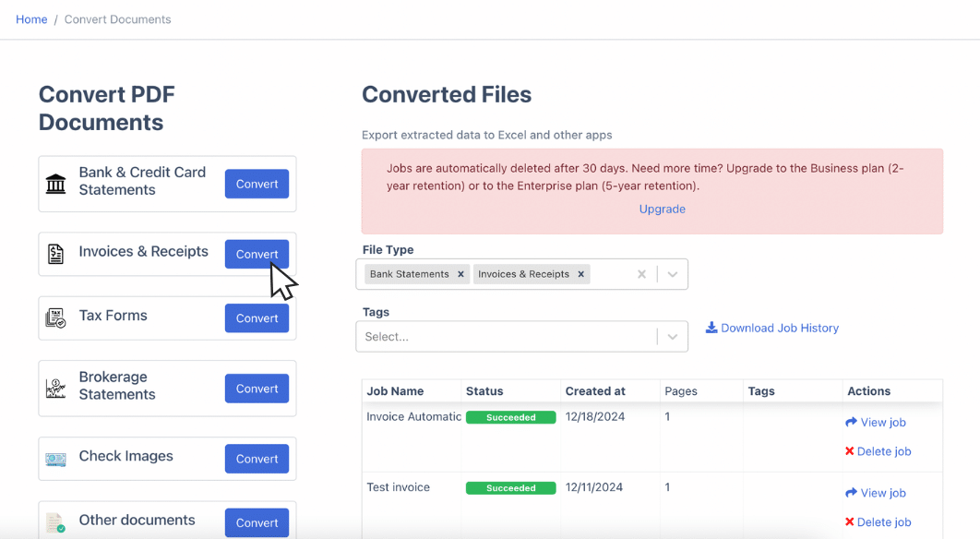Convert Bank & Credit Card Statements
980x539 pixels.
coord(257,184)
